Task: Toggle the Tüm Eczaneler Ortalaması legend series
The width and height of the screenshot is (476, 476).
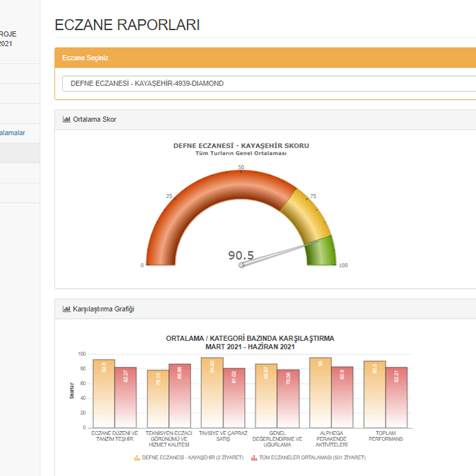Action: click(309, 458)
